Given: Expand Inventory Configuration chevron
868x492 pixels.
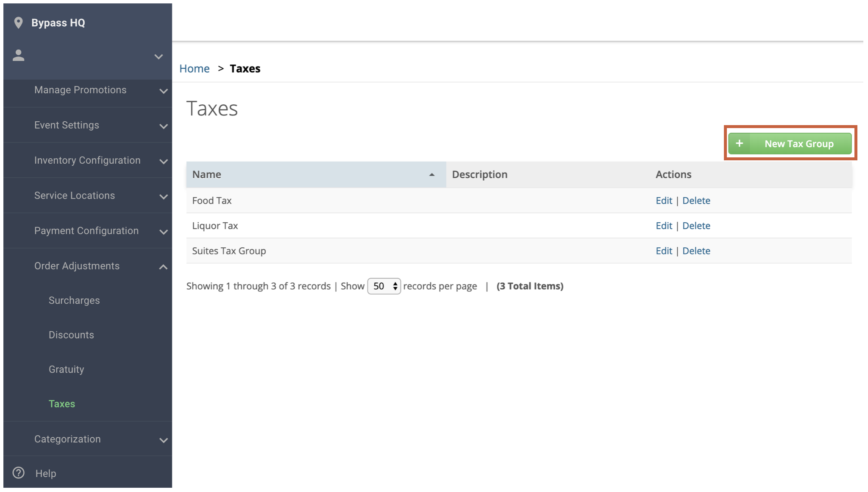Looking at the screenshot, I should tap(164, 162).
